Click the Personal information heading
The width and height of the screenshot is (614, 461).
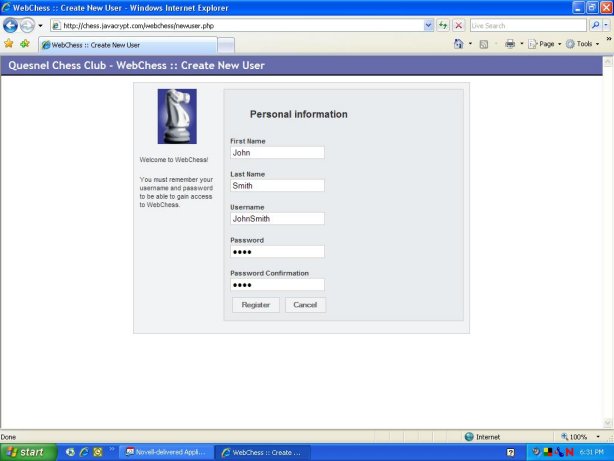(x=299, y=114)
